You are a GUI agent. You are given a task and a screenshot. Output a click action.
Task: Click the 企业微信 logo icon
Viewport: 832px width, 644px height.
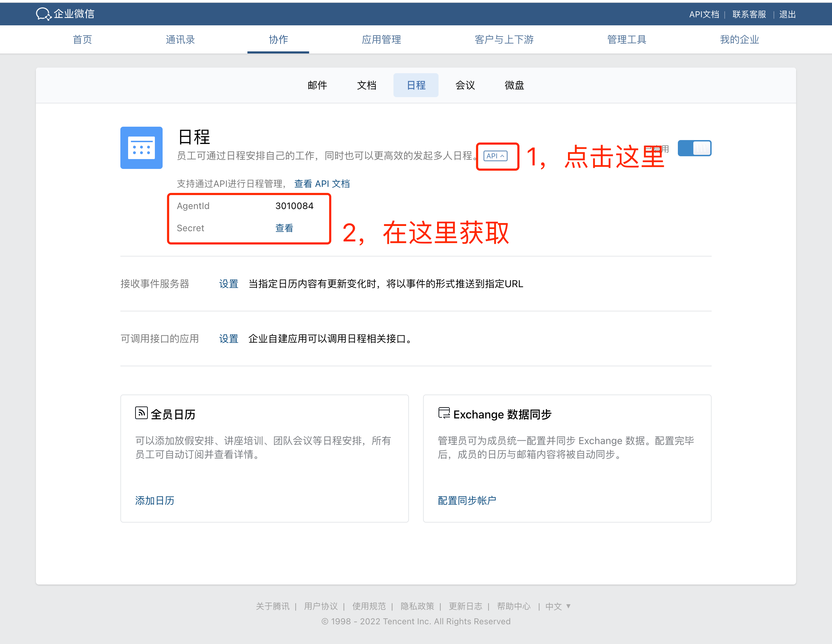tap(43, 14)
